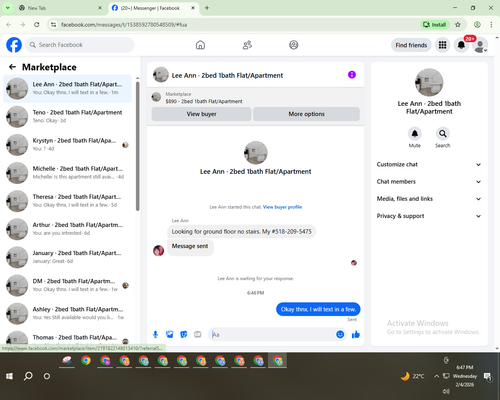The height and width of the screenshot is (400, 500).
Task: Click the 'Looking for ground floor' message
Action: pos(241,232)
